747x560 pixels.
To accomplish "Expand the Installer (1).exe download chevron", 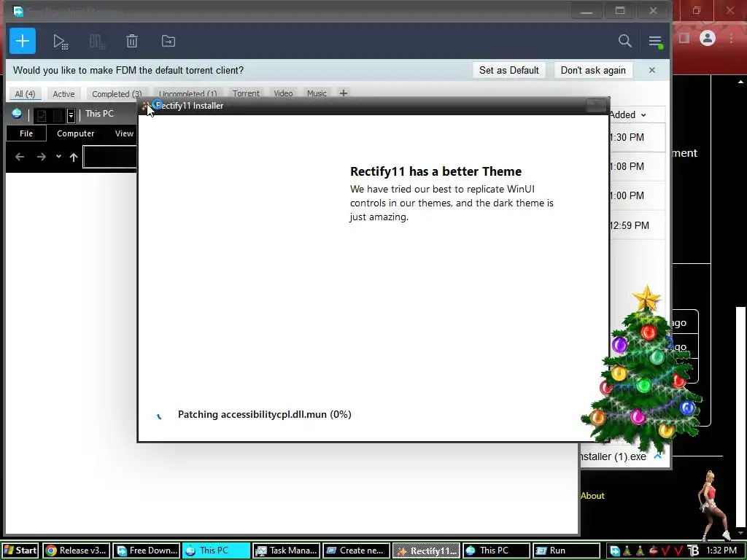I will click(658, 456).
